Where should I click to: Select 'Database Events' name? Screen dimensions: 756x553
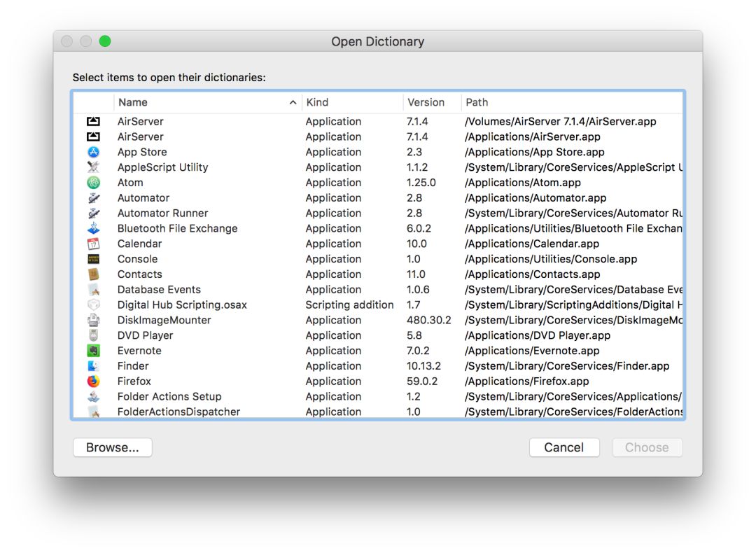coord(159,290)
